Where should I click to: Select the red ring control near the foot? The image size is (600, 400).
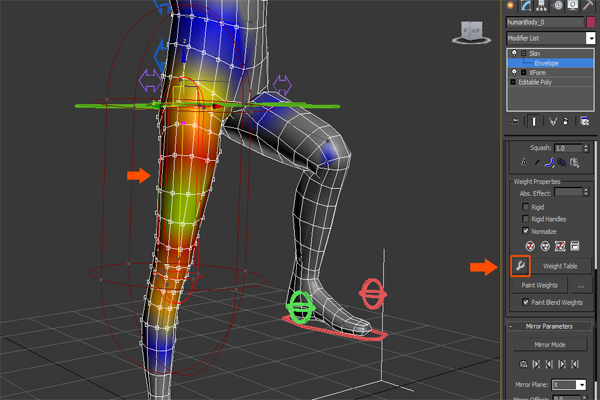372,294
